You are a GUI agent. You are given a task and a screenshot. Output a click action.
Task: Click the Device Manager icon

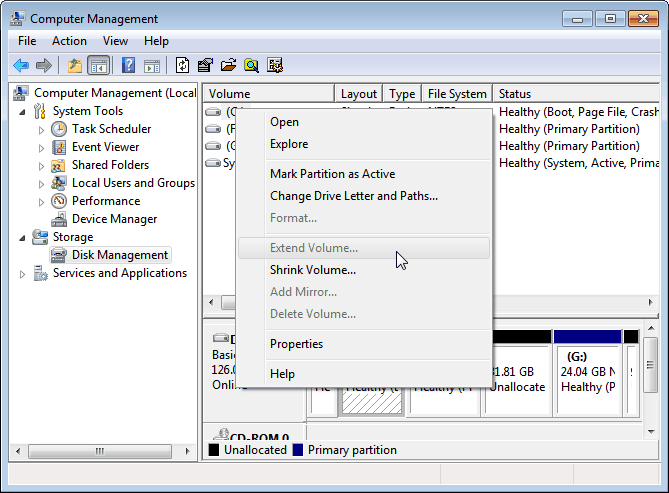[x=59, y=219]
